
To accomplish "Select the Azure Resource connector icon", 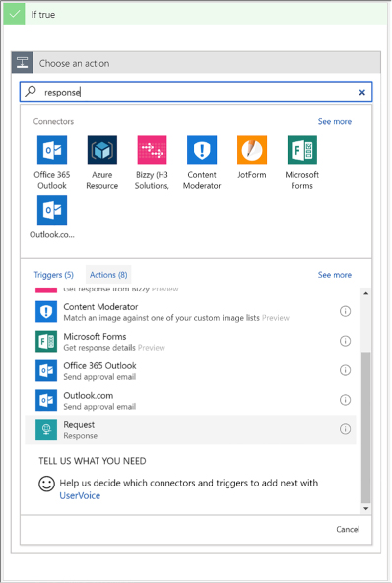I will click(x=102, y=150).
